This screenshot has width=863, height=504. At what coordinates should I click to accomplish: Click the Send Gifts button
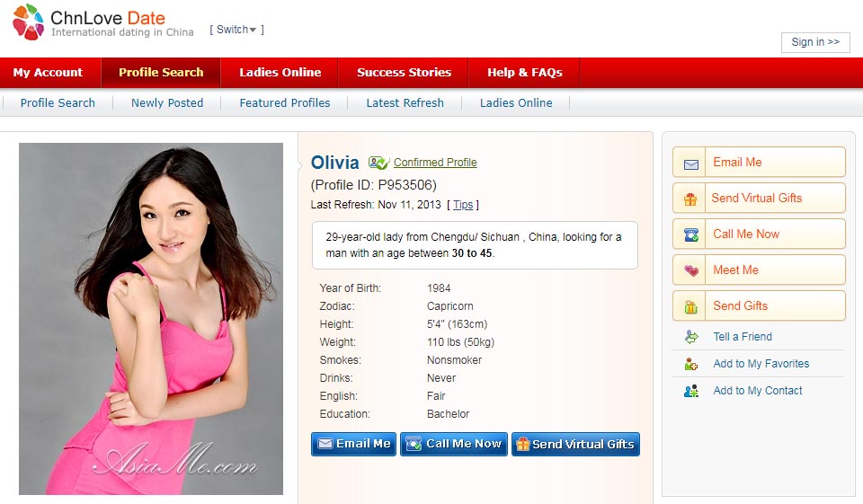759,305
